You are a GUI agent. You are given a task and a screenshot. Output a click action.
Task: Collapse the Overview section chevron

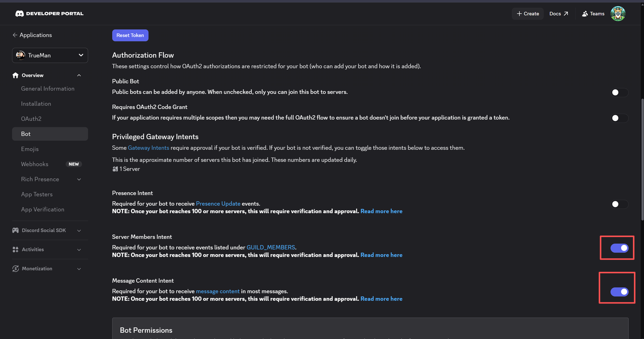[x=79, y=75]
